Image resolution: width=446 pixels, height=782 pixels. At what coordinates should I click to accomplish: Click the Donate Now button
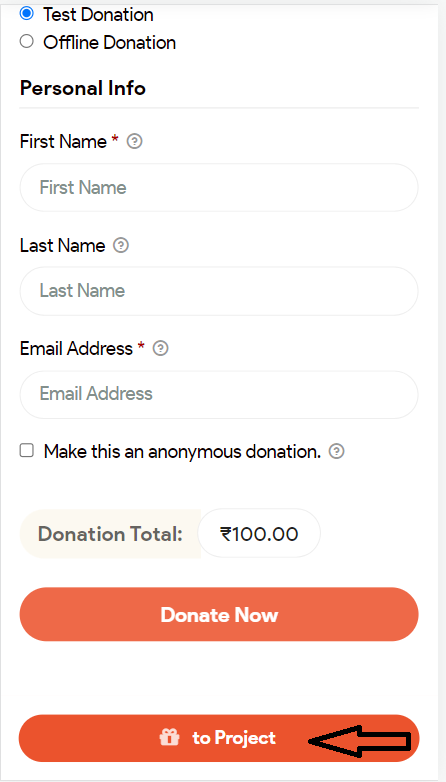click(x=219, y=614)
